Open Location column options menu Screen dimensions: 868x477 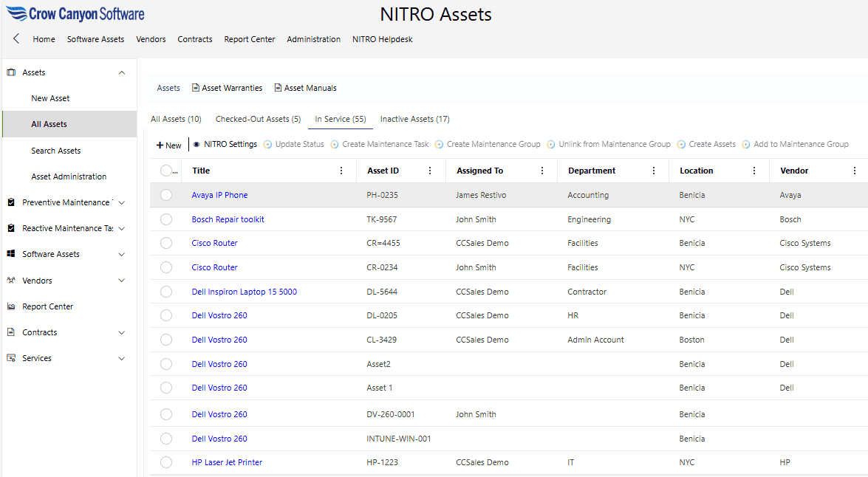pyautogui.click(x=754, y=171)
